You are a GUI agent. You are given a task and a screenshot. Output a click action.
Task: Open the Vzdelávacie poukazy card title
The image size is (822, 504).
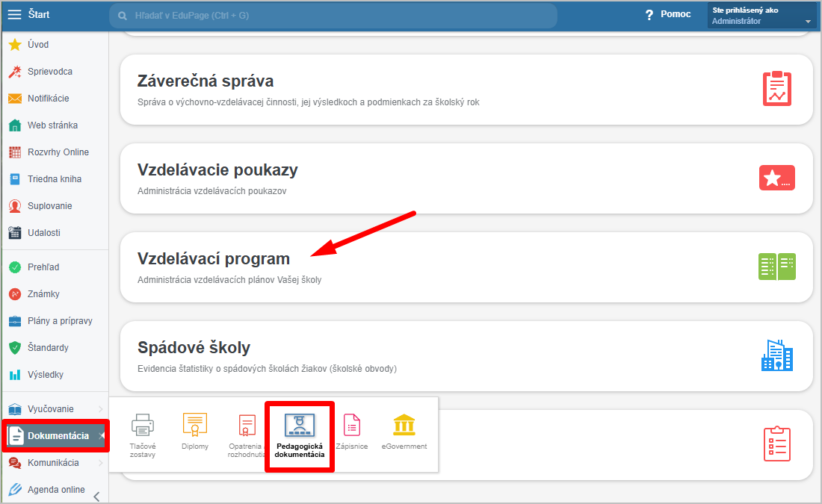(217, 169)
